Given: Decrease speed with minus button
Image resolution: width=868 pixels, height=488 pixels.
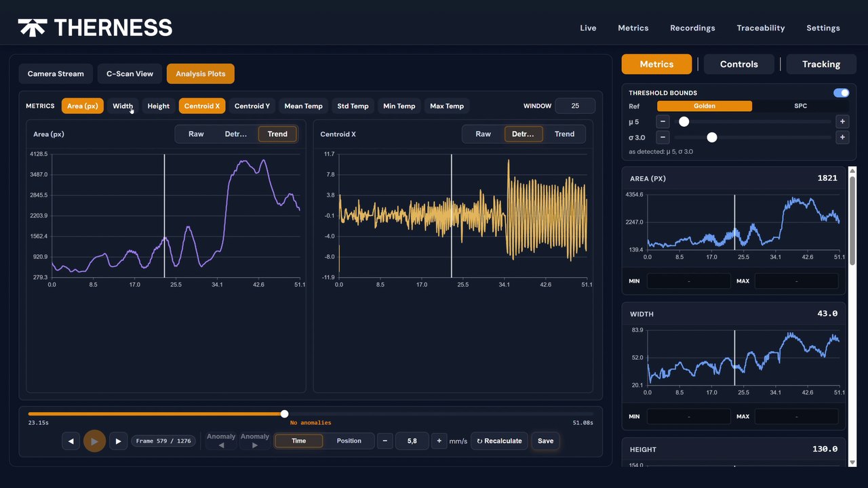Looking at the screenshot, I should point(384,441).
